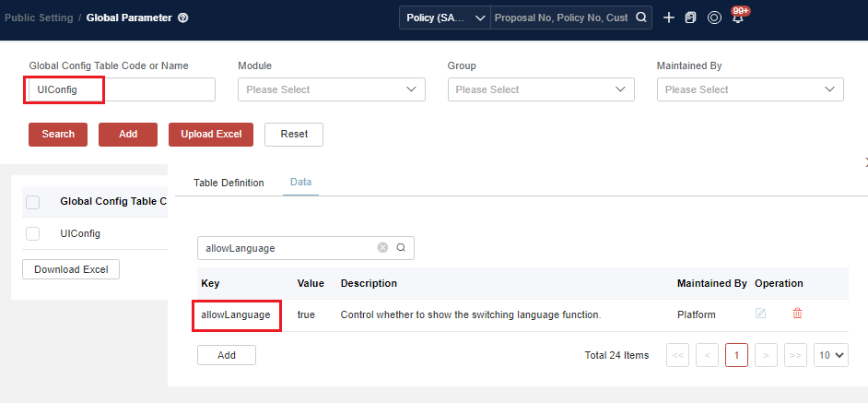This screenshot has height=403, width=868.
Task: Go to previous page with < button
Action: [x=708, y=355]
